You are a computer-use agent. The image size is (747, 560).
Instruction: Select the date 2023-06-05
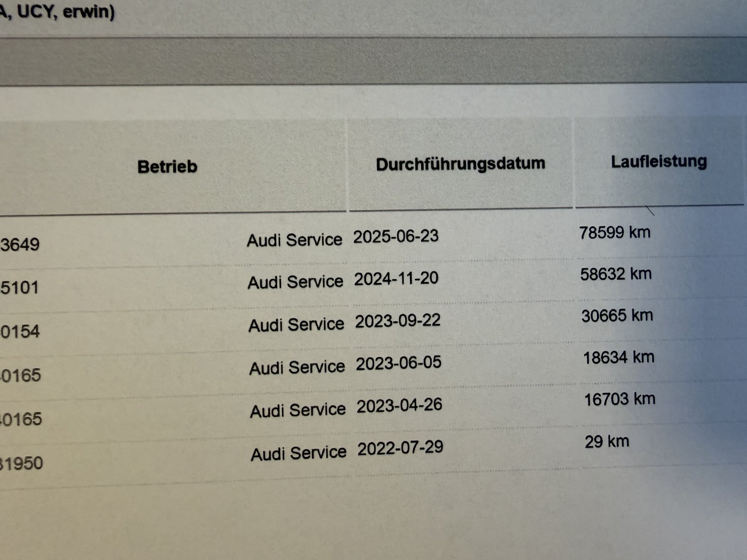[x=398, y=363]
